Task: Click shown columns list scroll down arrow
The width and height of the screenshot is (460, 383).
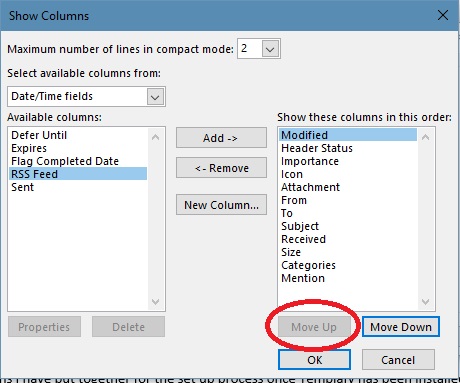Action: (x=425, y=302)
